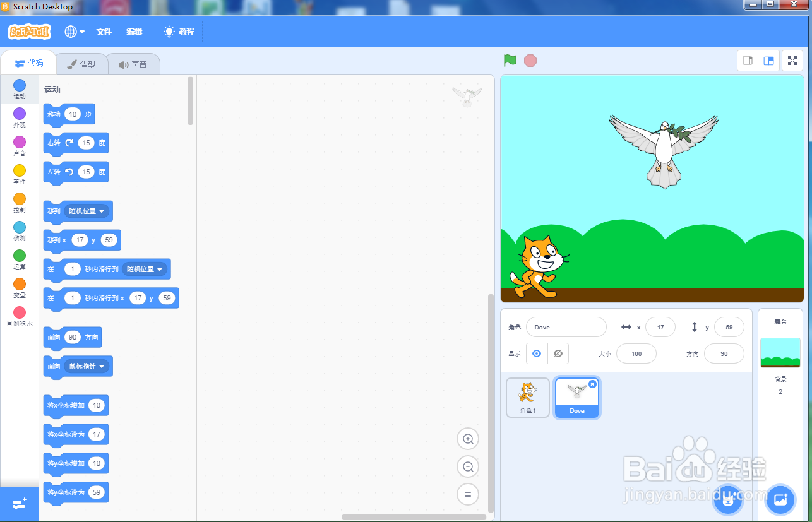
Task: Click the 方向 direction field
Action: coord(724,353)
